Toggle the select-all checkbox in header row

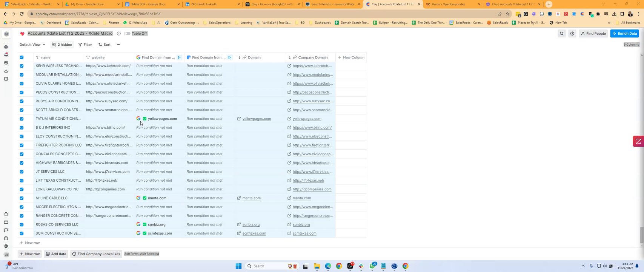coord(22,57)
